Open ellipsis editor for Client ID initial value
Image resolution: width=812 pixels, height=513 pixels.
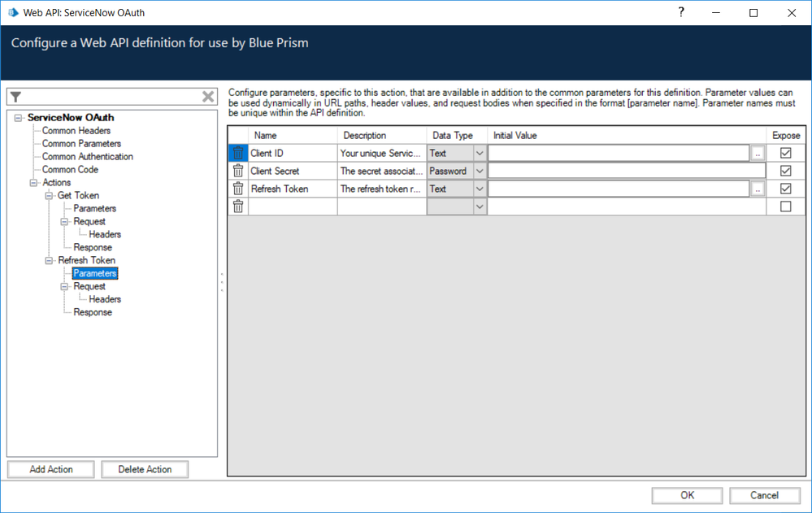(x=758, y=153)
